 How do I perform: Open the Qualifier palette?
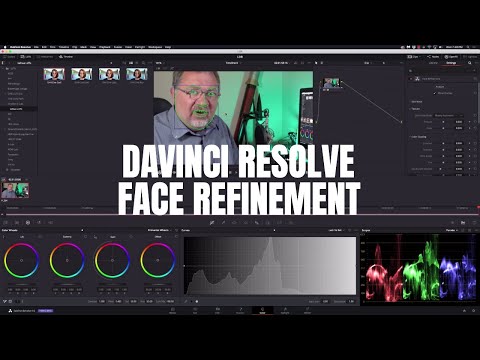pyautogui.click(x=223, y=222)
